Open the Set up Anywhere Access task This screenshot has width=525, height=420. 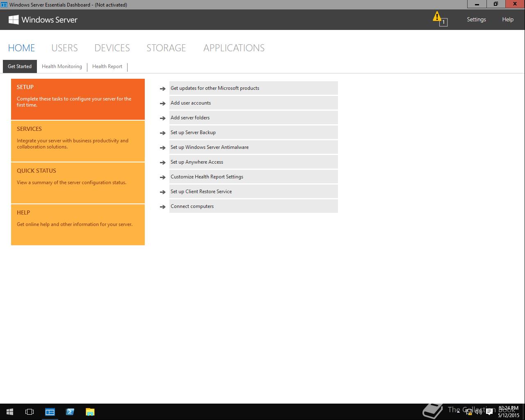pos(253,162)
